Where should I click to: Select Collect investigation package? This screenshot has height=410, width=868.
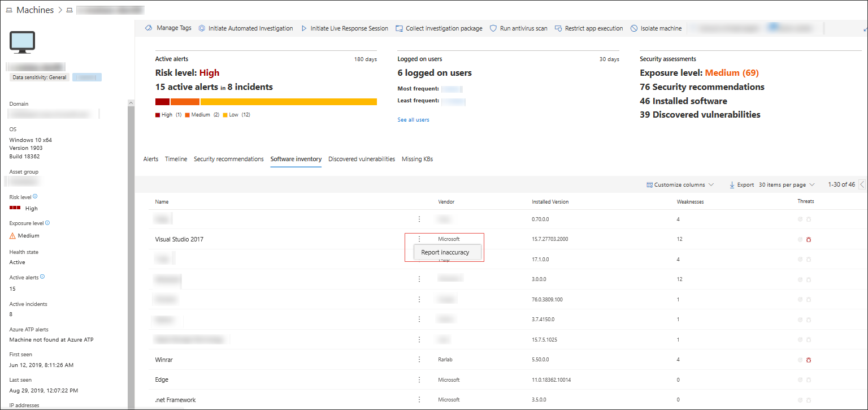tap(439, 28)
